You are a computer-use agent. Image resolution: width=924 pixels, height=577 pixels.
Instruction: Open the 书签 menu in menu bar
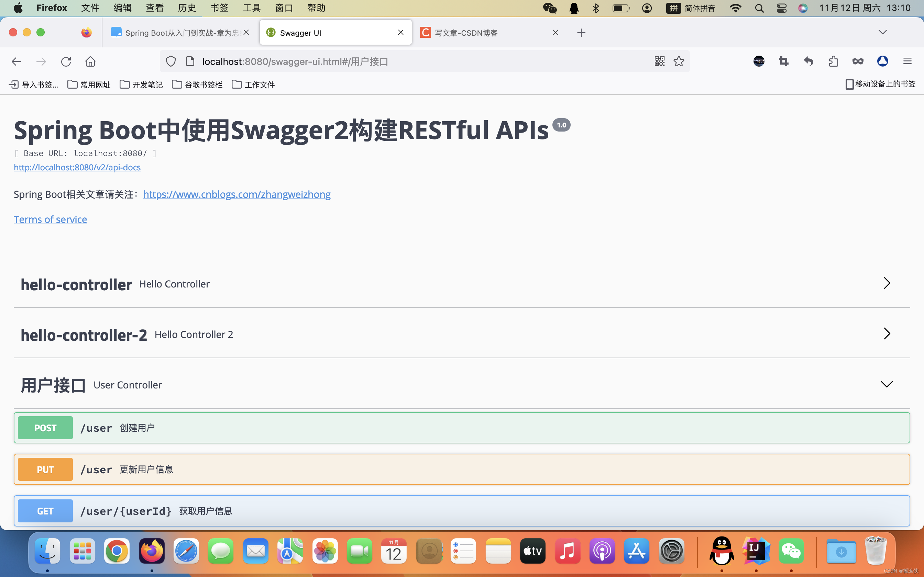coord(219,8)
